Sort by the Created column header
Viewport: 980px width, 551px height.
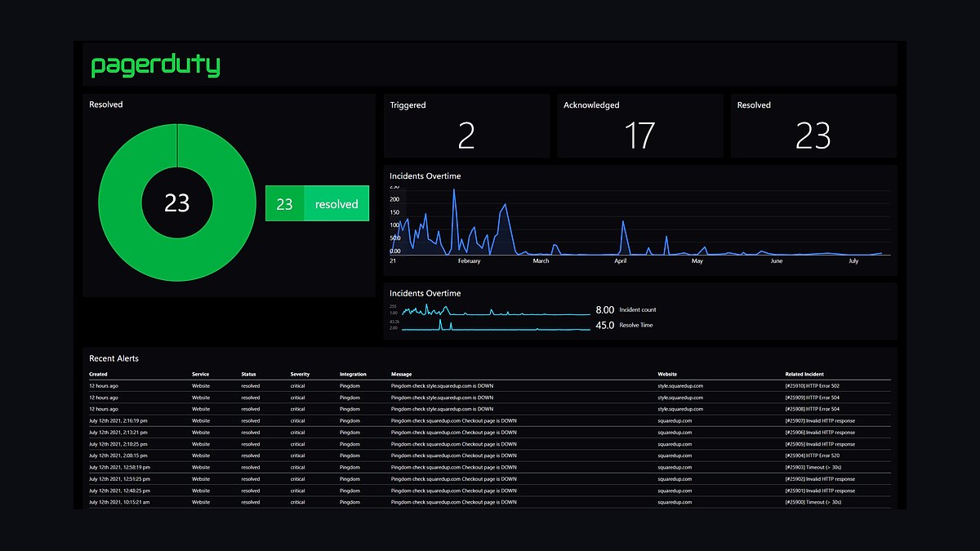tap(98, 375)
